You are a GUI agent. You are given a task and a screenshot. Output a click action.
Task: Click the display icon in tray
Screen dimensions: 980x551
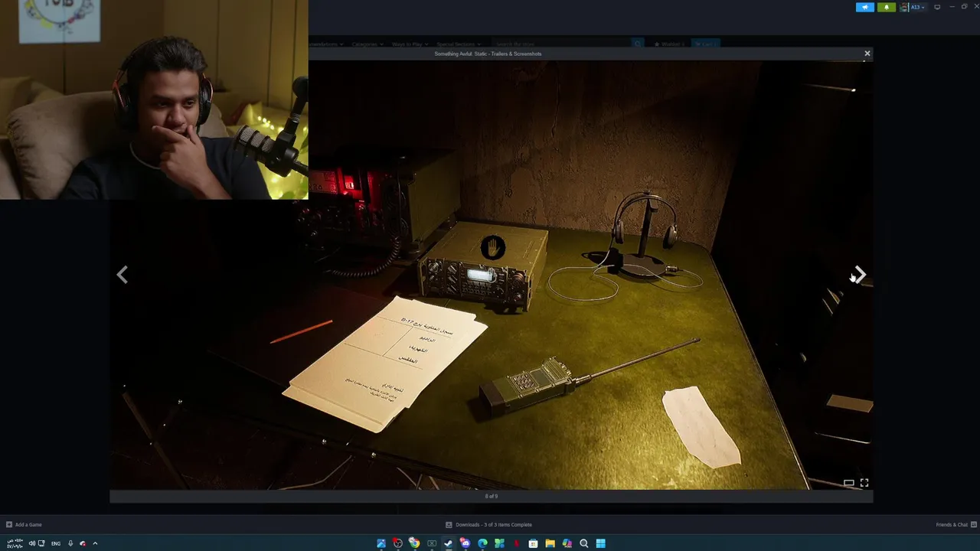[41, 543]
